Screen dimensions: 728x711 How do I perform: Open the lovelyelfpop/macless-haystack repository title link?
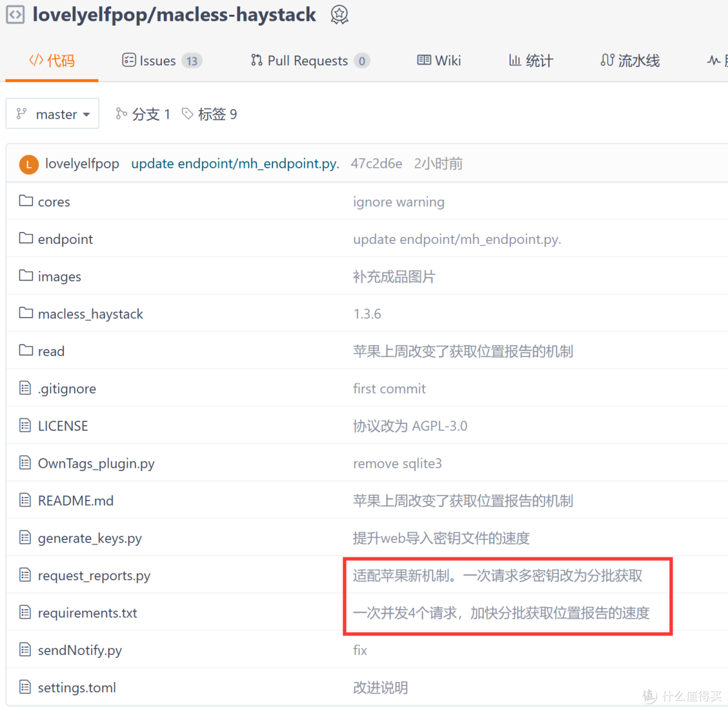pyautogui.click(x=174, y=14)
